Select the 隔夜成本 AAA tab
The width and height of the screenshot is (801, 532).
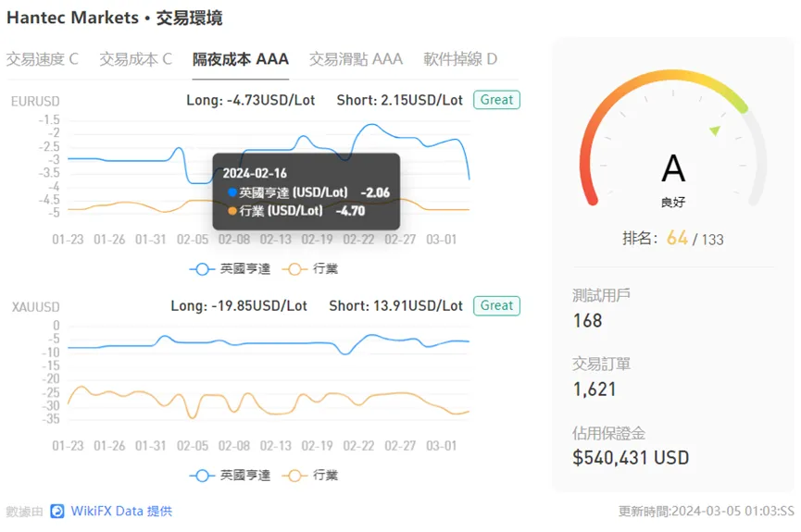click(x=241, y=59)
